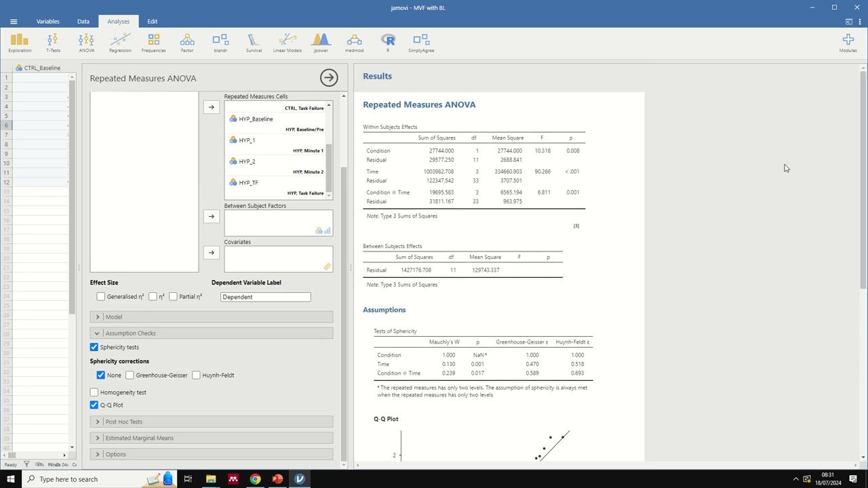The height and width of the screenshot is (488, 868).
Task: Enable Greenhouse-Geisser correction
Action: pyautogui.click(x=130, y=375)
